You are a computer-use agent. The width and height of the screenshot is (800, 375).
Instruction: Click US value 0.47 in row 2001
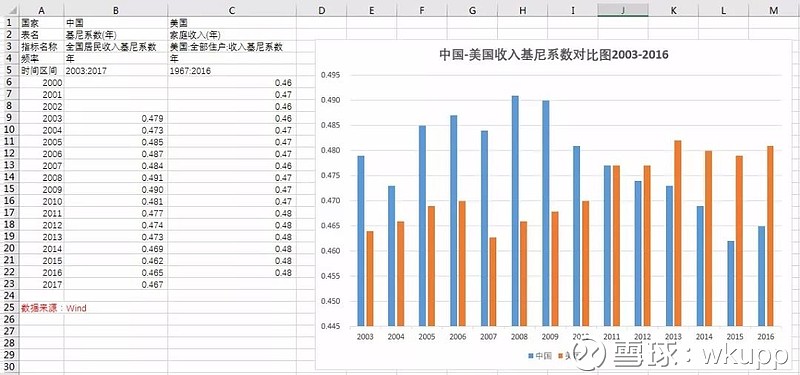(232, 94)
